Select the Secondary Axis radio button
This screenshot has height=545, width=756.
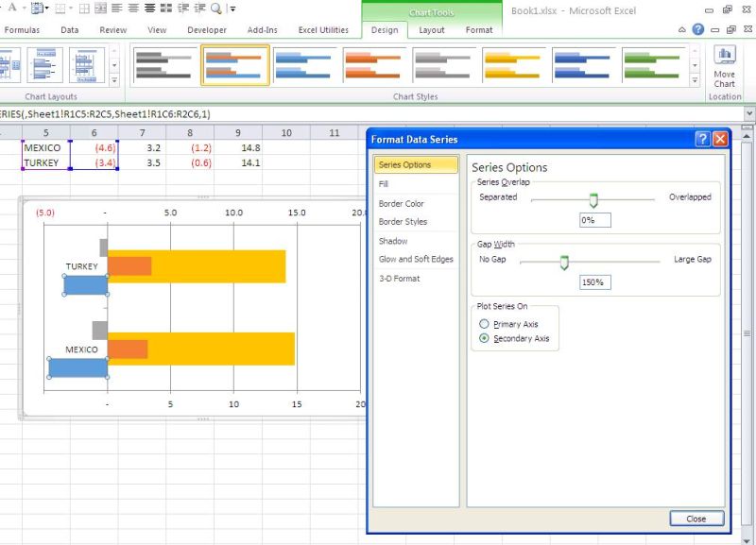[x=483, y=336]
